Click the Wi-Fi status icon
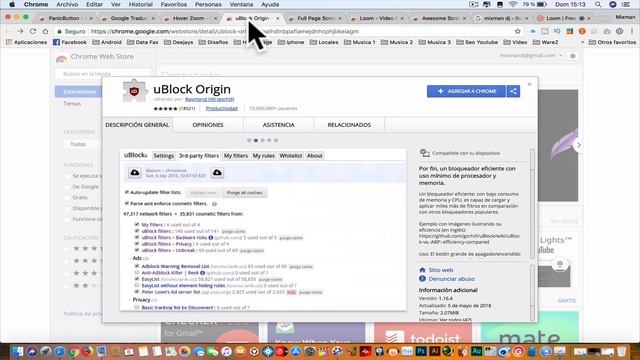The height and width of the screenshot is (360, 640). click(x=513, y=4)
